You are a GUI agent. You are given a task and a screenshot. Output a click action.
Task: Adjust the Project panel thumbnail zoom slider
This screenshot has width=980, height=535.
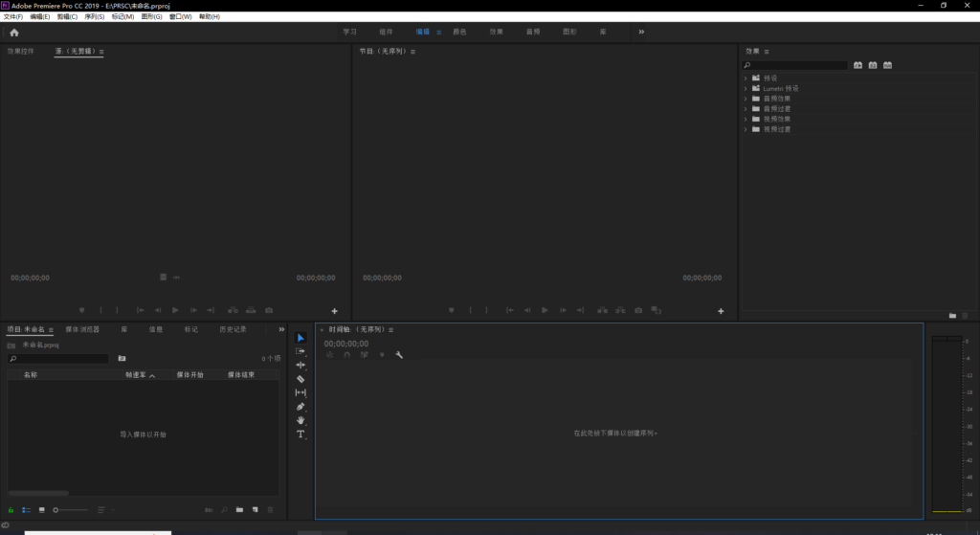(x=71, y=510)
